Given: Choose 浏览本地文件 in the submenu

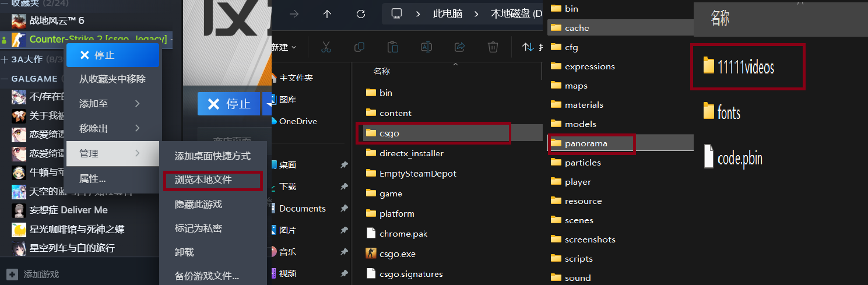Looking at the screenshot, I should [x=213, y=180].
